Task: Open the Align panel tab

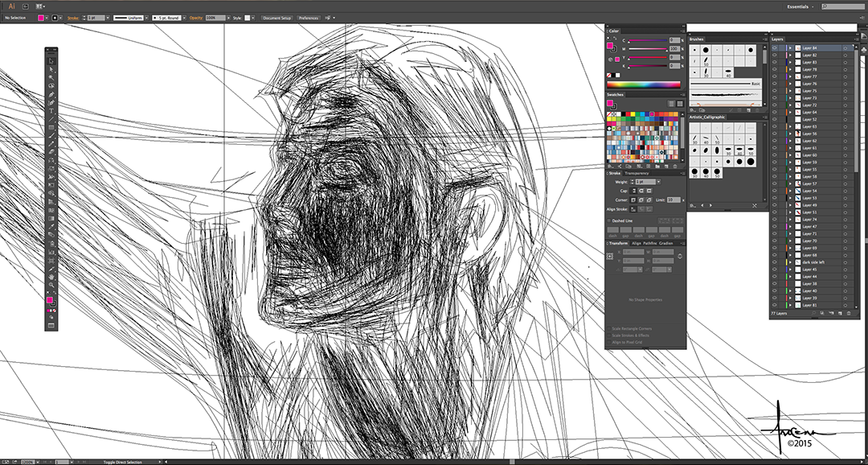Action: coord(637,243)
